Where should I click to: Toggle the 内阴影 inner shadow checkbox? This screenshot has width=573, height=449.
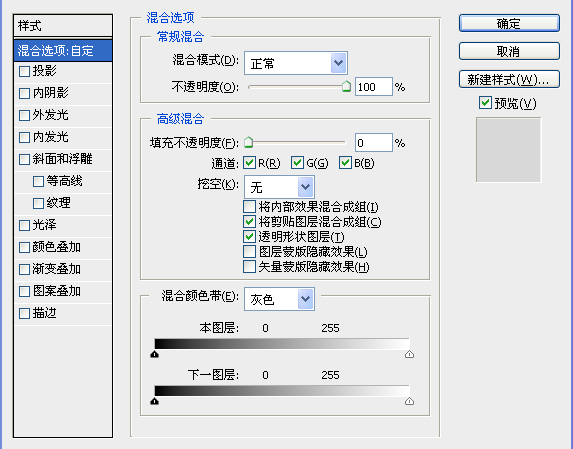click(24, 93)
